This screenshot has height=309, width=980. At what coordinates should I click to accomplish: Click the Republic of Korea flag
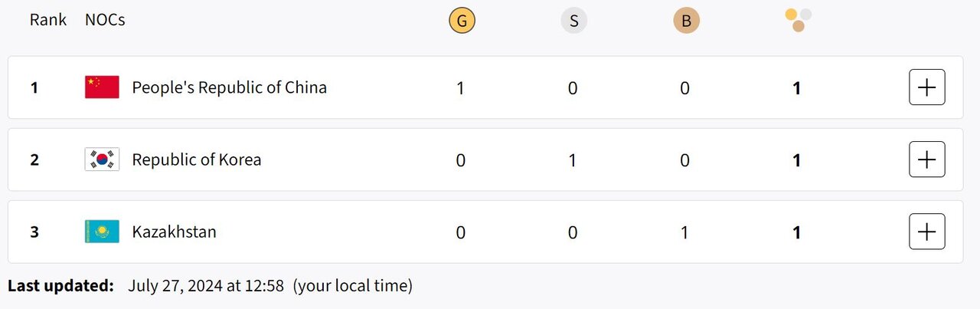pos(102,159)
